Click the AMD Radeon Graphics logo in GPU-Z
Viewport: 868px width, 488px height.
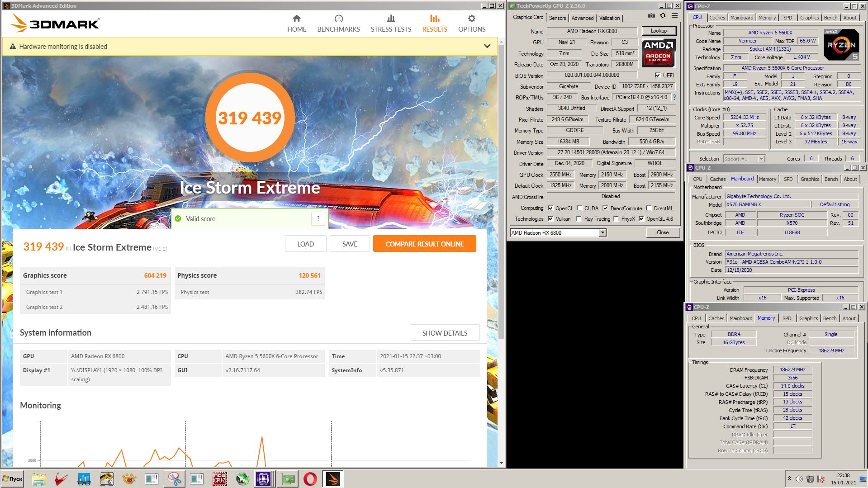[x=659, y=53]
